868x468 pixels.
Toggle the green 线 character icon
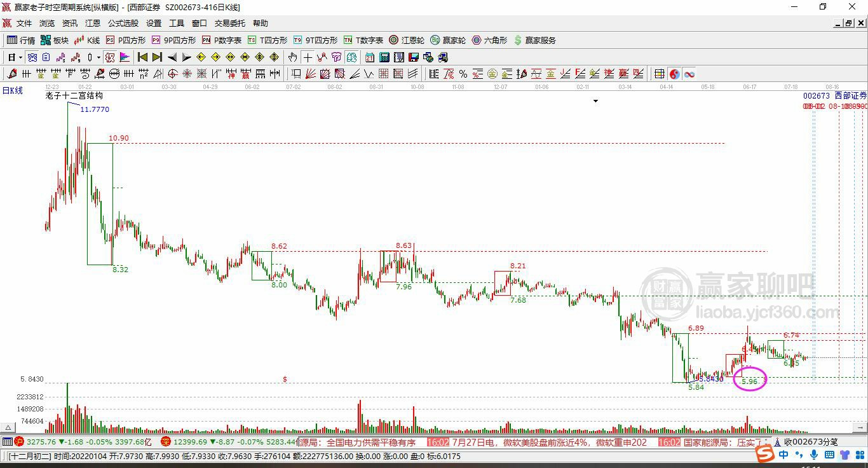coord(351,57)
